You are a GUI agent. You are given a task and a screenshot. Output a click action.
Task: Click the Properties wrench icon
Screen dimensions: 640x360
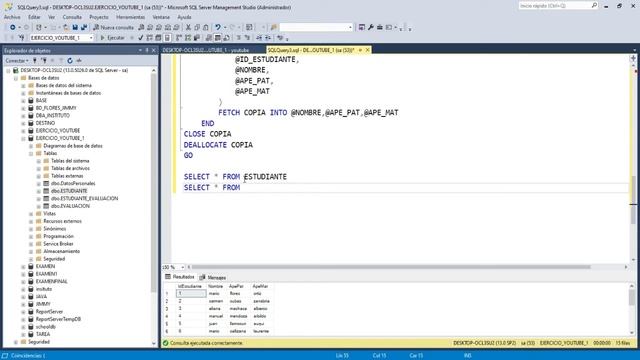pos(371,27)
